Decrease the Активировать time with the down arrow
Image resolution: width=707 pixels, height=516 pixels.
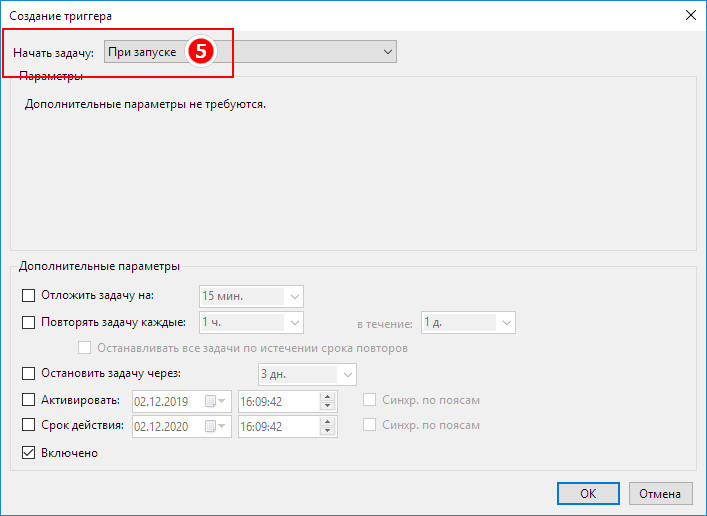(328, 406)
